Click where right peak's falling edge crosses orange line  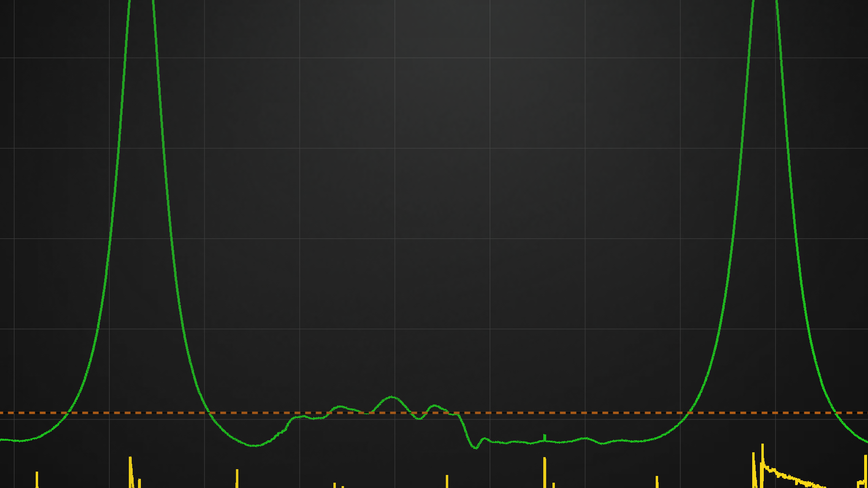pos(836,413)
